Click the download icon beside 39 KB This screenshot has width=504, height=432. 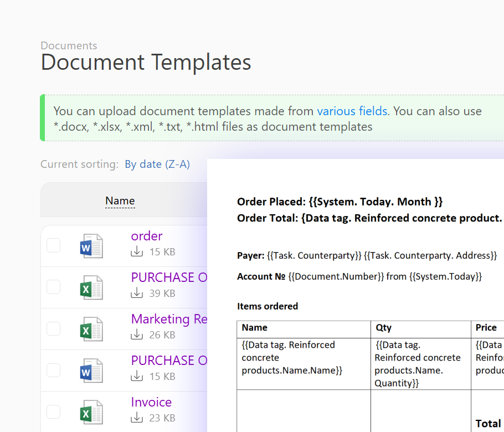(137, 293)
